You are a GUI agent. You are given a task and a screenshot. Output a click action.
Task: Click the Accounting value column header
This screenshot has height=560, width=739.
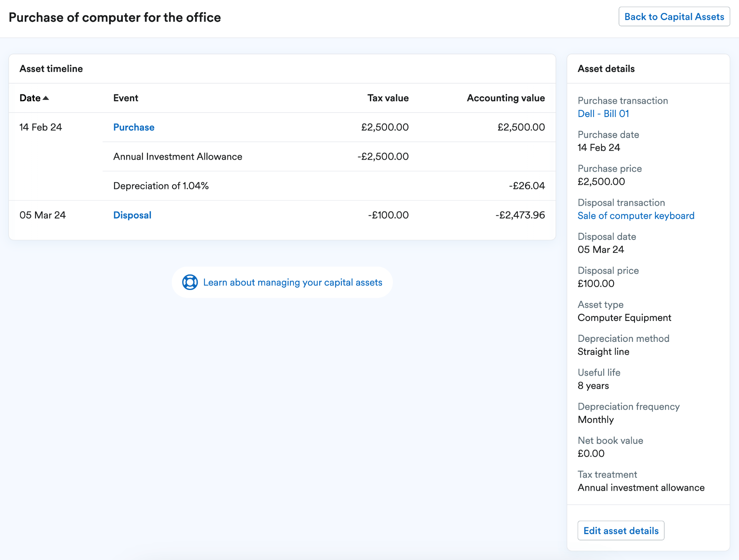point(506,98)
